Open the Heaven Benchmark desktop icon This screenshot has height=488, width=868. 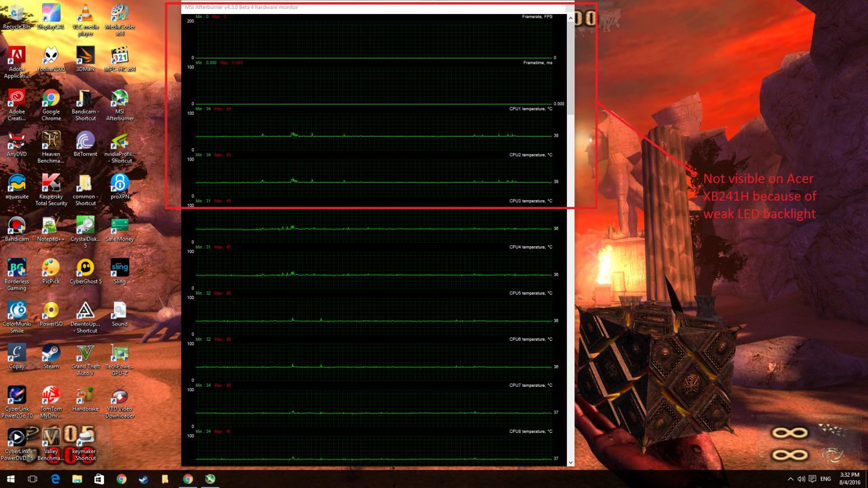51,147
